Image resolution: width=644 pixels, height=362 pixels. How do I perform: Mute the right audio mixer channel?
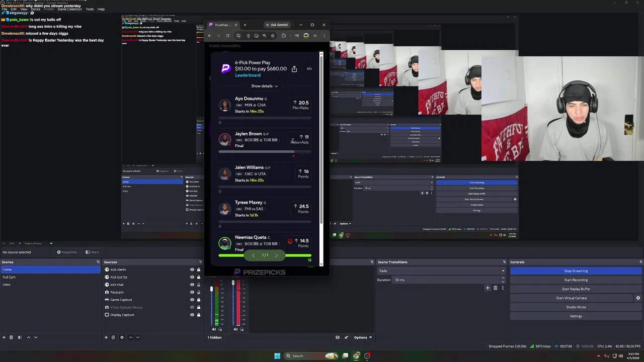point(236,329)
